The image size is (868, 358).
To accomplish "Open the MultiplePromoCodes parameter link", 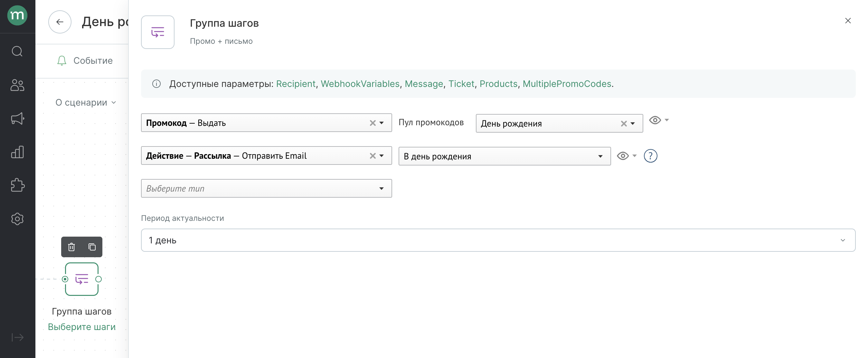I will pyautogui.click(x=567, y=84).
